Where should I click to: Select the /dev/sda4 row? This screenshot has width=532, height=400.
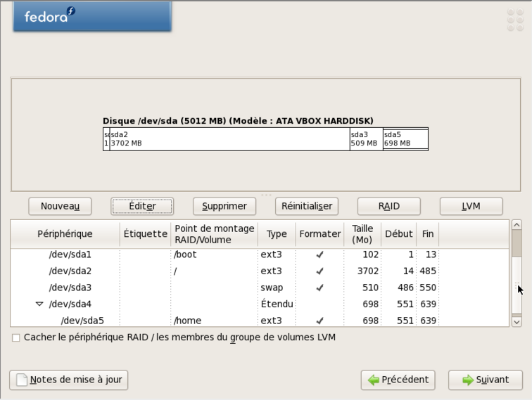click(x=260, y=304)
